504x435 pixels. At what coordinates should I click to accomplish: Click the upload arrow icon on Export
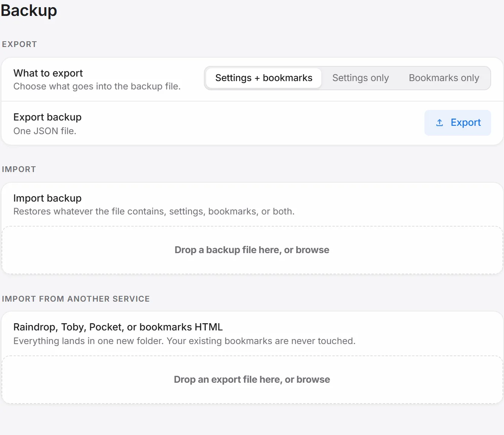pyautogui.click(x=440, y=123)
